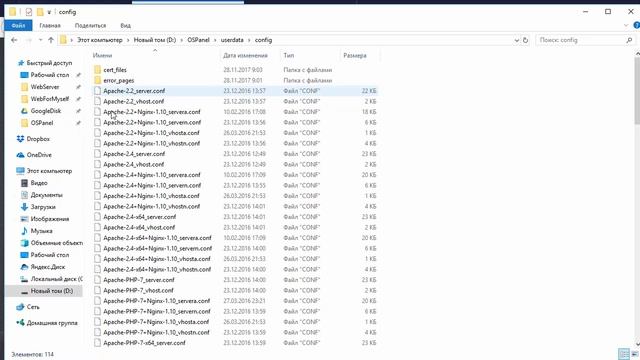Click OSPanel breadcrumb in address bar
The image size is (640, 360).
point(198,40)
